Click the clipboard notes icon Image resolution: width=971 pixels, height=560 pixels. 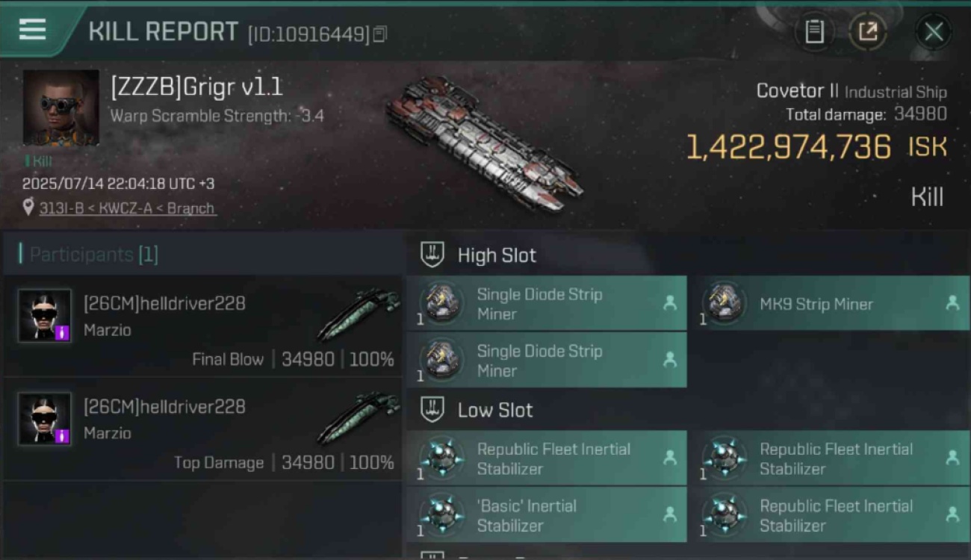click(814, 32)
